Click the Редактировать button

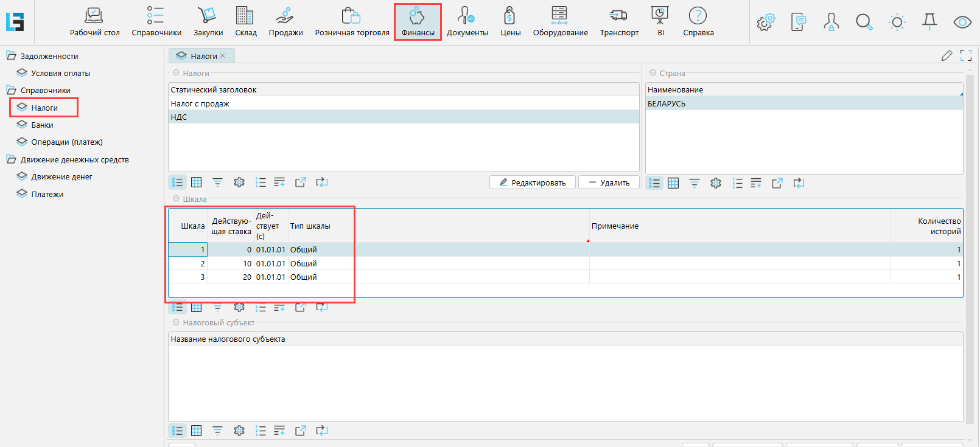532,182
